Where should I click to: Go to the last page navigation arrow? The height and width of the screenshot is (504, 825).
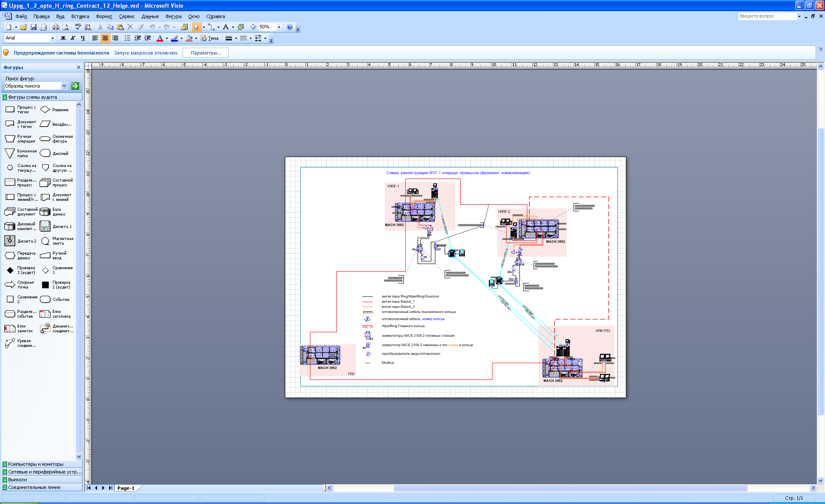(x=110, y=488)
